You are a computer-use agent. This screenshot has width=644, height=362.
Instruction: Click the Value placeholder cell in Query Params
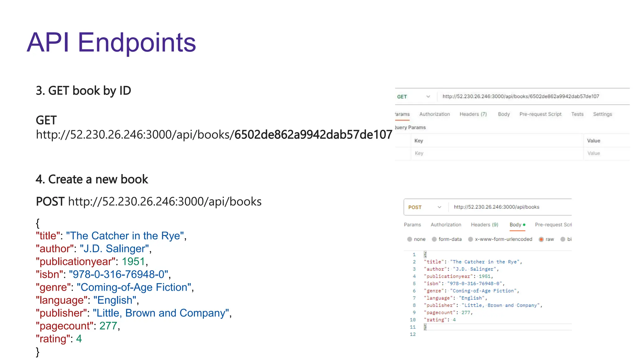[607, 153]
